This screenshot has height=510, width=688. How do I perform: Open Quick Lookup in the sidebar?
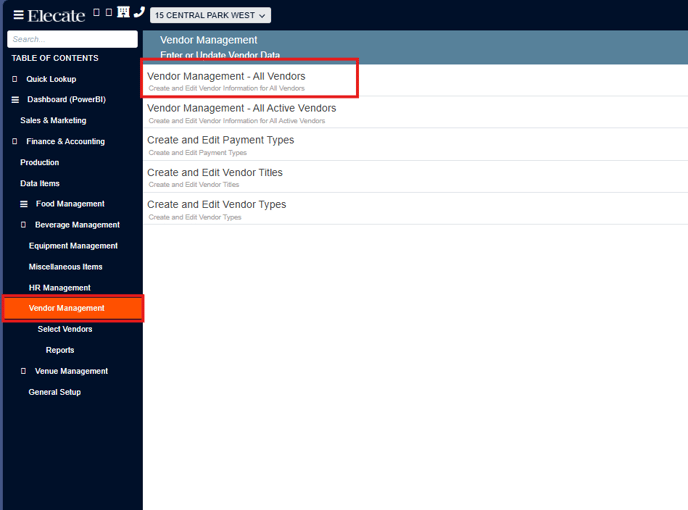tap(51, 79)
